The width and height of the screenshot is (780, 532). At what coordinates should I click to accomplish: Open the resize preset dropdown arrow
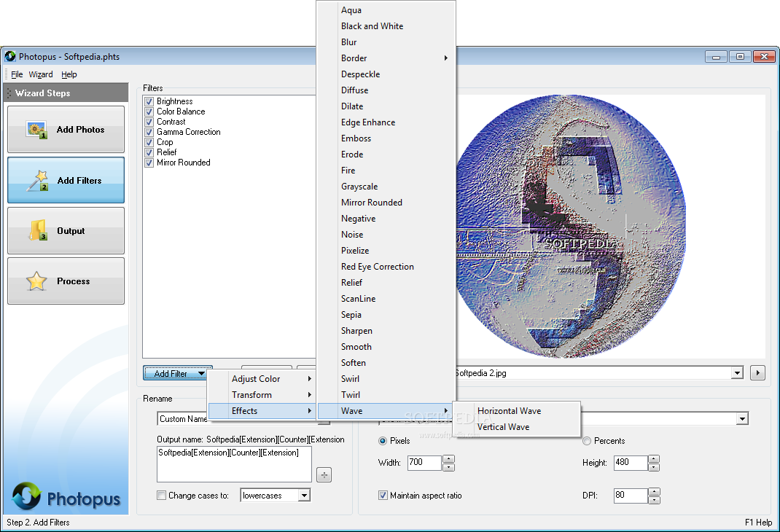click(742, 418)
